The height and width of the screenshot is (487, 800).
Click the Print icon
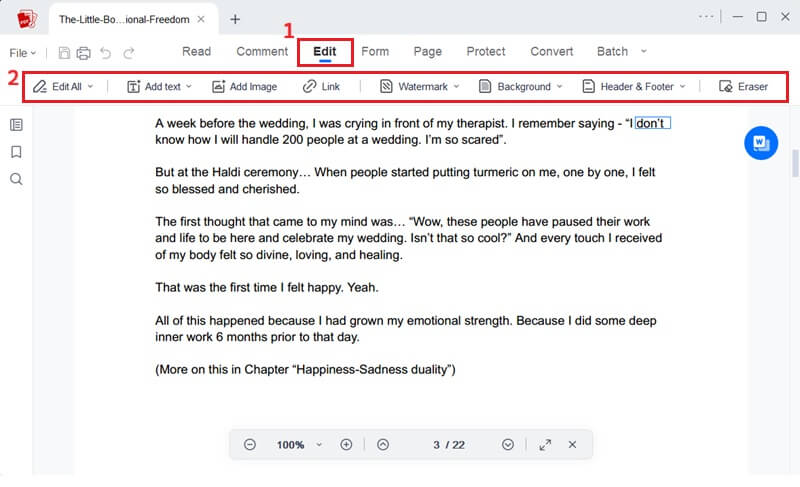(84, 53)
